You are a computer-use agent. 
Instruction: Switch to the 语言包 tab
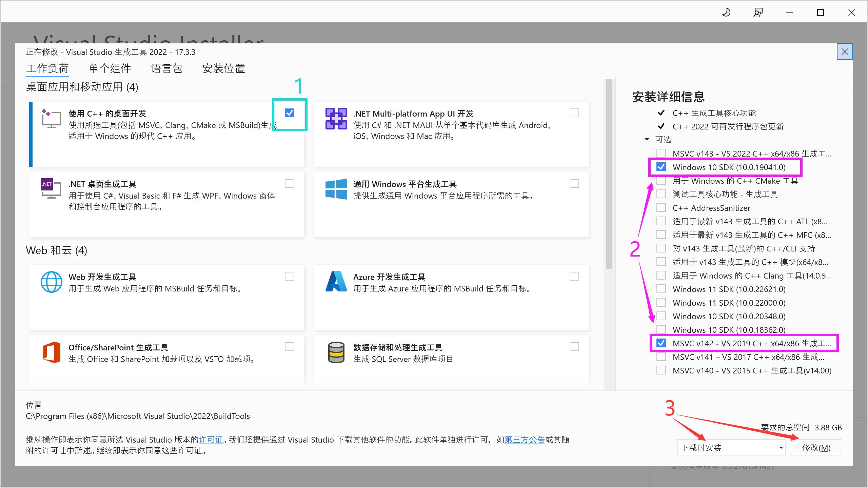(167, 68)
